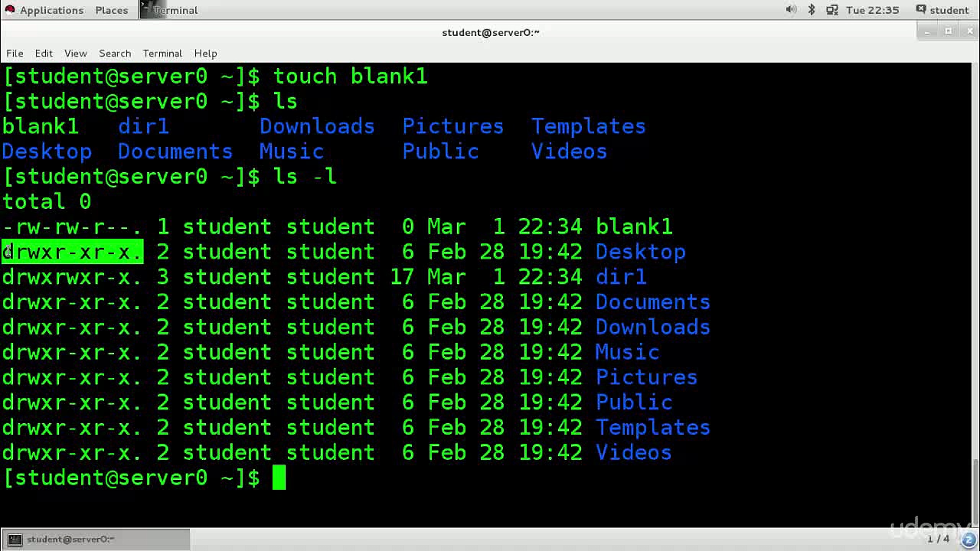Click the Bluetooth icon in top panel
The width and height of the screenshot is (980, 551).
(x=812, y=10)
